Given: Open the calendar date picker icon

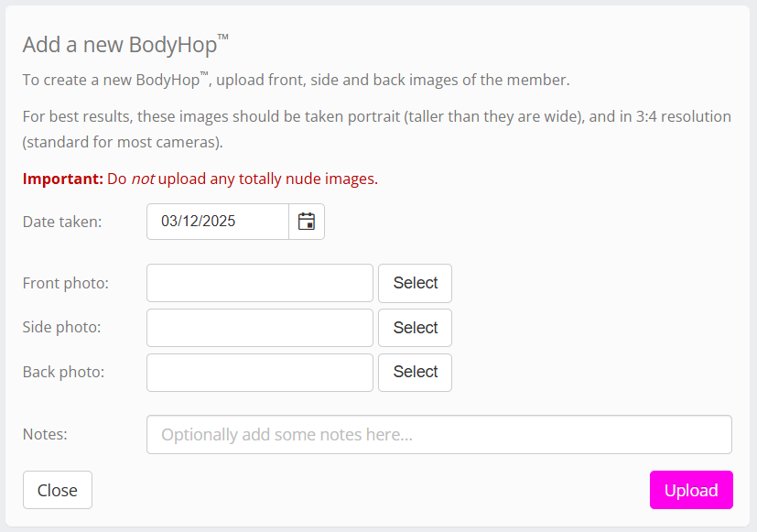Looking at the screenshot, I should pyautogui.click(x=307, y=222).
